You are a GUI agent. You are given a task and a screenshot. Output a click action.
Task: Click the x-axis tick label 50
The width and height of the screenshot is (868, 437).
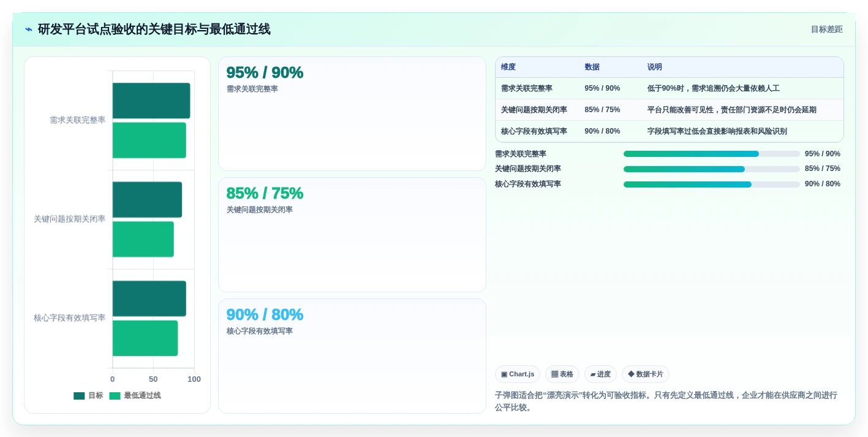coord(153,379)
